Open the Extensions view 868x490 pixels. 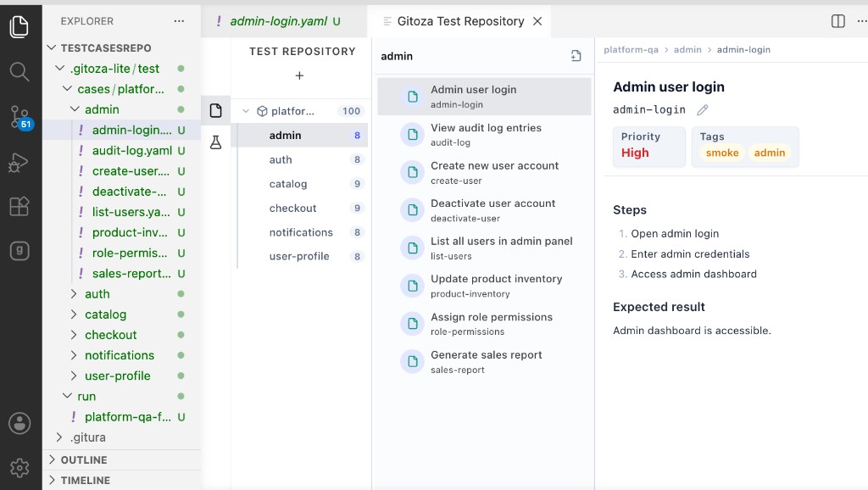point(19,207)
